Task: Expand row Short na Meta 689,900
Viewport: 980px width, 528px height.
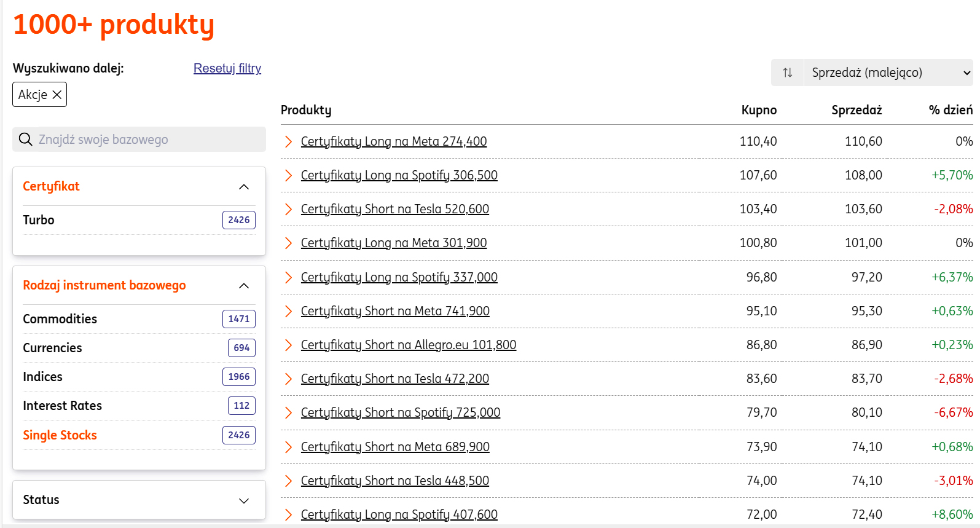Action: pos(288,447)
